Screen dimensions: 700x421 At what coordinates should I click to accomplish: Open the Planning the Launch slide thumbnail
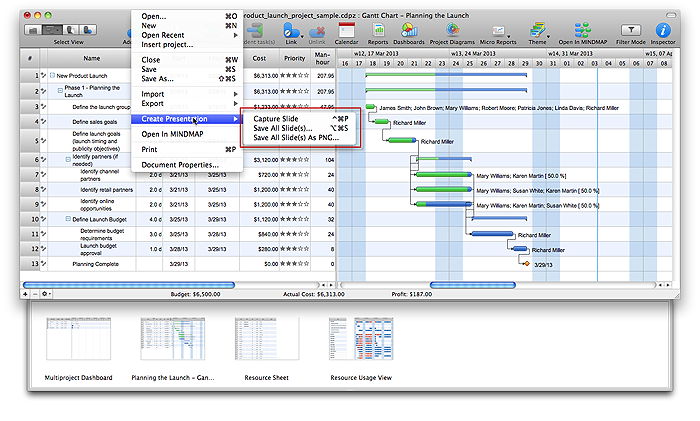[x=173, y=338]
